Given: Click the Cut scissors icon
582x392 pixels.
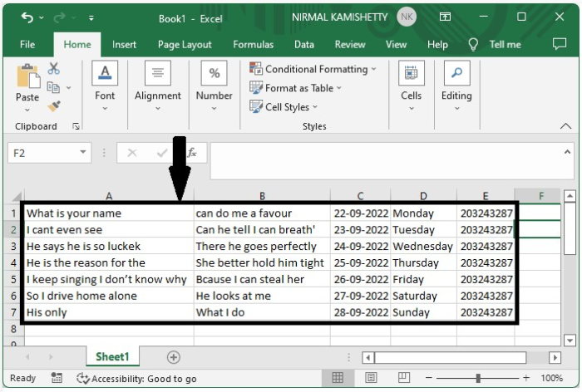Looking at the screenshot, I should [54, 69].
